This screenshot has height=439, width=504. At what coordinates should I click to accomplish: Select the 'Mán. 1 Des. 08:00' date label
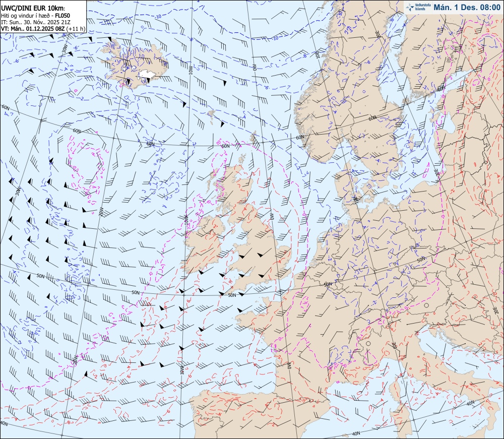coord(467,8)
